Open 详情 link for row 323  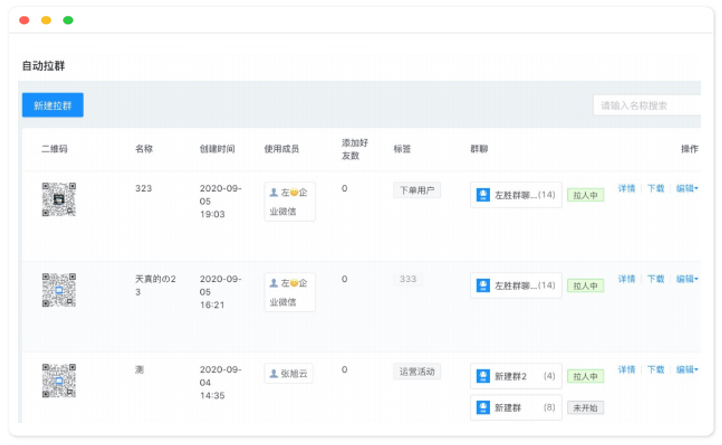point(626,188)
